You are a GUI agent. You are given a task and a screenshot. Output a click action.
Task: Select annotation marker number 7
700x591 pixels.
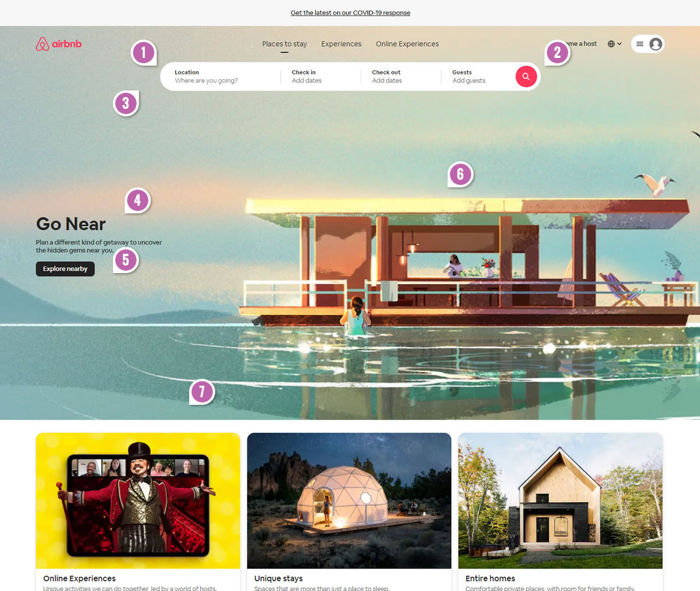tap(202, 391)
